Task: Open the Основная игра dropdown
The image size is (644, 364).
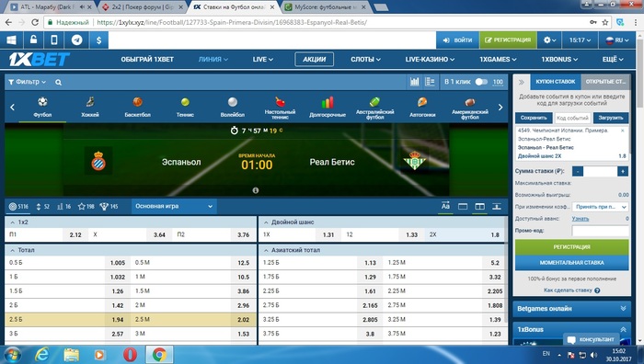Action: tap(174, 206)
